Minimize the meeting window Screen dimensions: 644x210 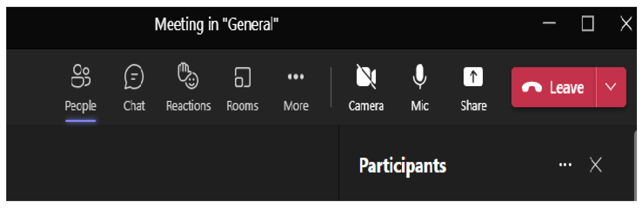(549, 23)
